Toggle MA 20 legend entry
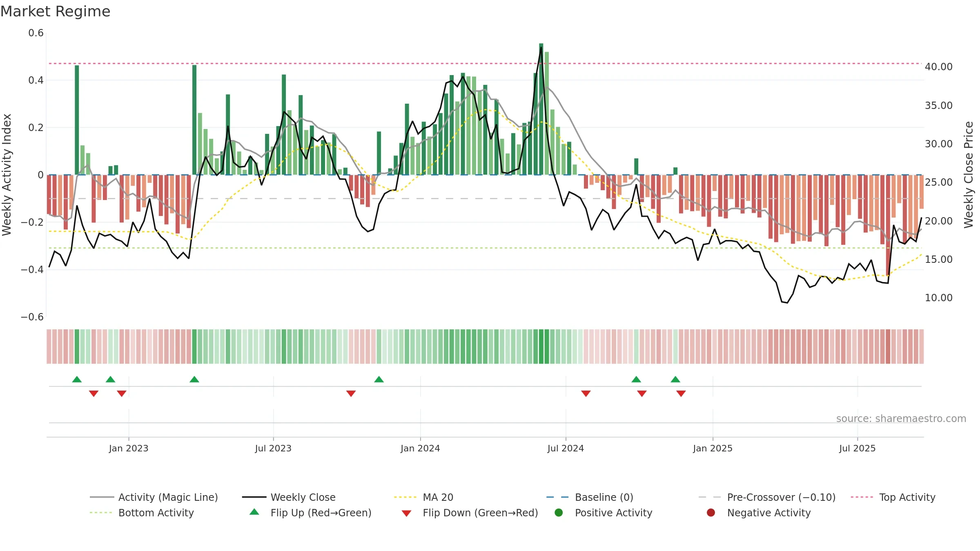980x551 pixels. [x=423, y=497]
